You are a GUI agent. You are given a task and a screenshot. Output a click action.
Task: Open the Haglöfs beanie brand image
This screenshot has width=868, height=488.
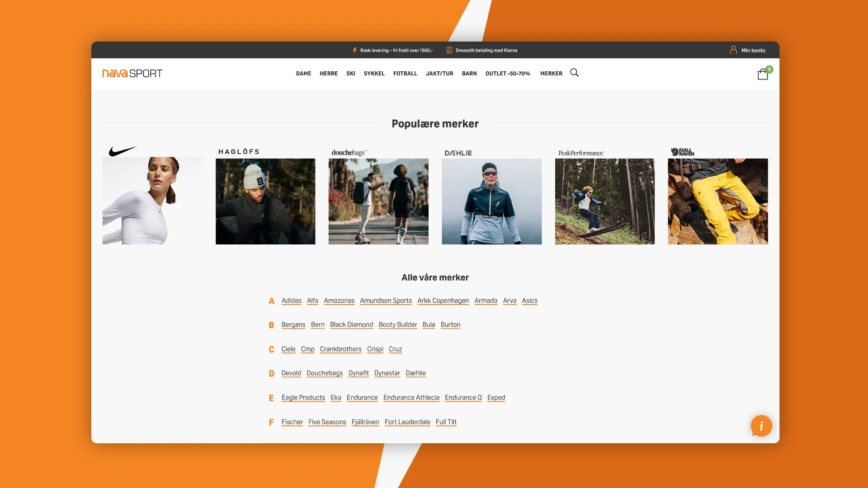coord(265,202)
